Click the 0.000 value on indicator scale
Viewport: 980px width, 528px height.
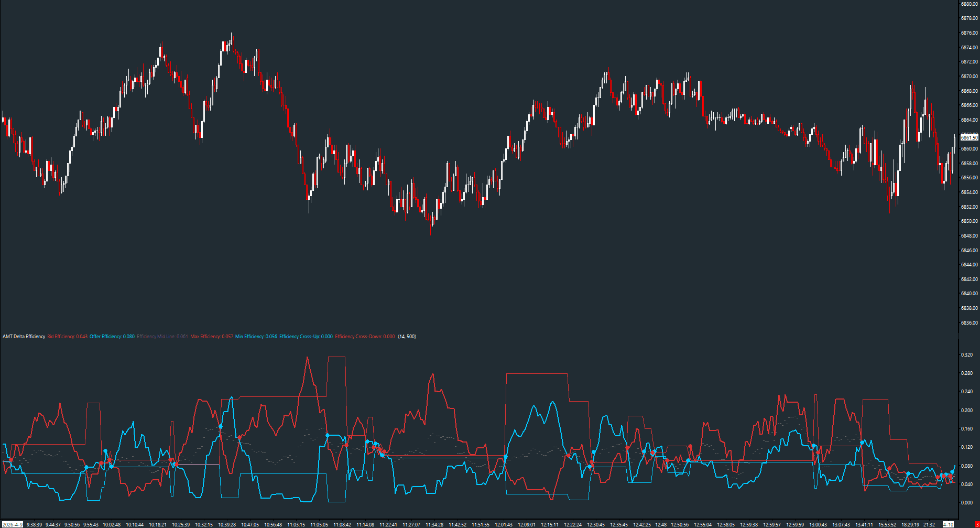tap(966, 503)
